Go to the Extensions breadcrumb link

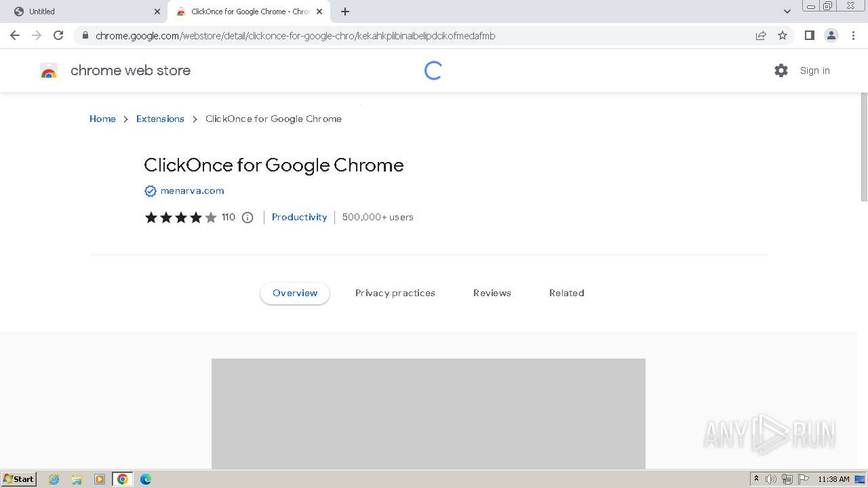point(160,119)
